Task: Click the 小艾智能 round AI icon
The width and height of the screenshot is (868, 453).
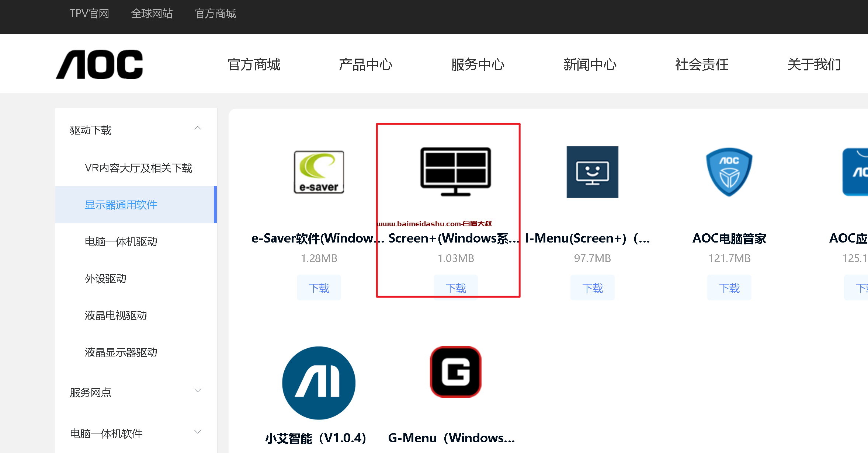Action: [x=319, y=383]
